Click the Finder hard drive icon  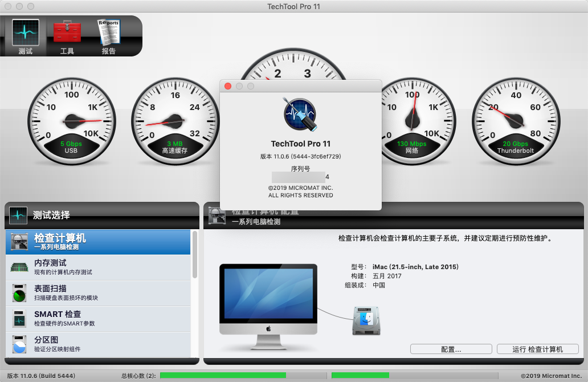point(366,321)
